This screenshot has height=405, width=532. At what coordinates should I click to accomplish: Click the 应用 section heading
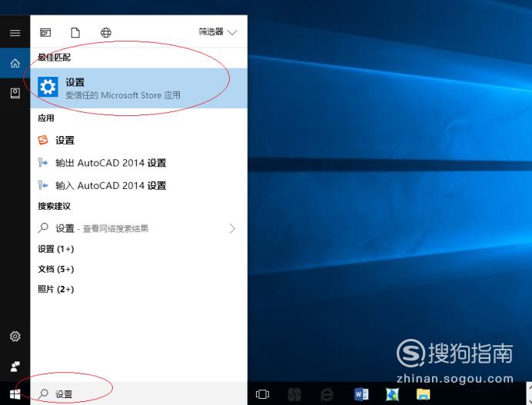pyautogui.click(x=46, y=118)
